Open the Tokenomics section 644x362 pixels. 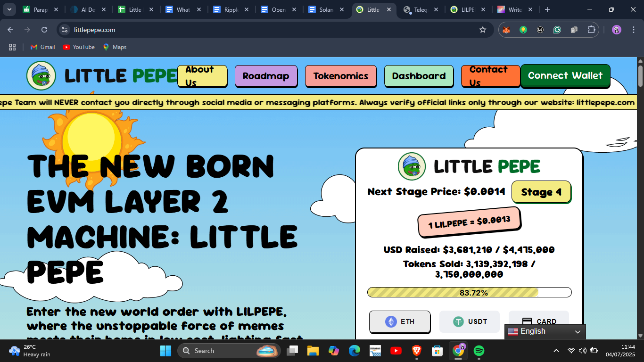tap(341, 76)
